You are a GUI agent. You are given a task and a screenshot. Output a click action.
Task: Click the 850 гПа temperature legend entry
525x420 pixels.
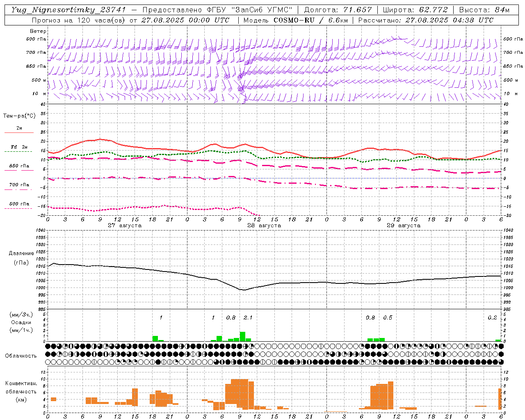[19, 166]
